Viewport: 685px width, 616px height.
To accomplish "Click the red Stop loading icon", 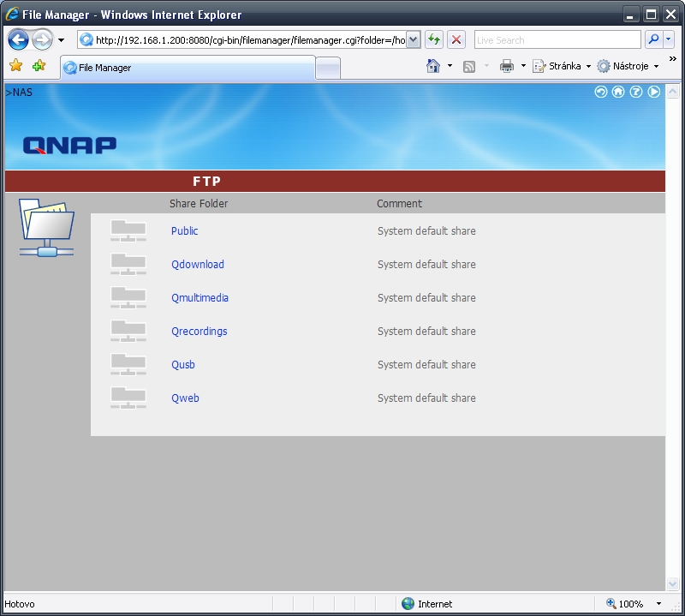I will (x=456, y=39).
